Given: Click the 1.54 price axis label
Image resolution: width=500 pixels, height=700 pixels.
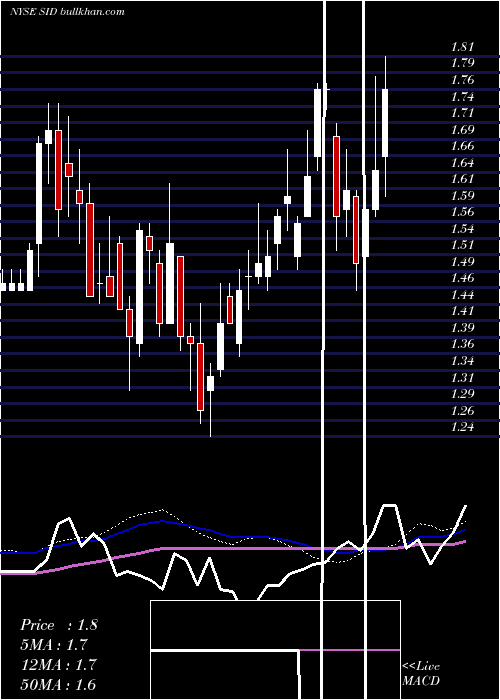Looking at the screenshot, I should point(462,229).
